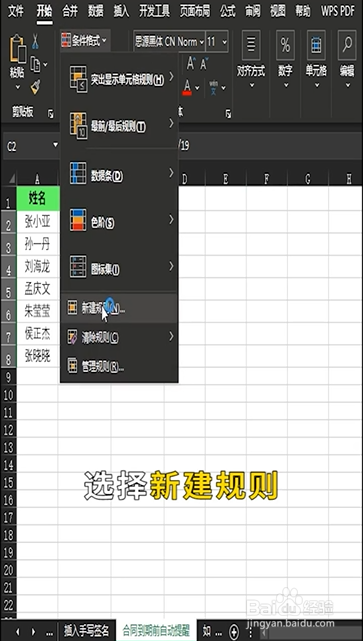
Task: Select the 姓名 header cell
Action: pyautogui.click(x=38, y=199)
